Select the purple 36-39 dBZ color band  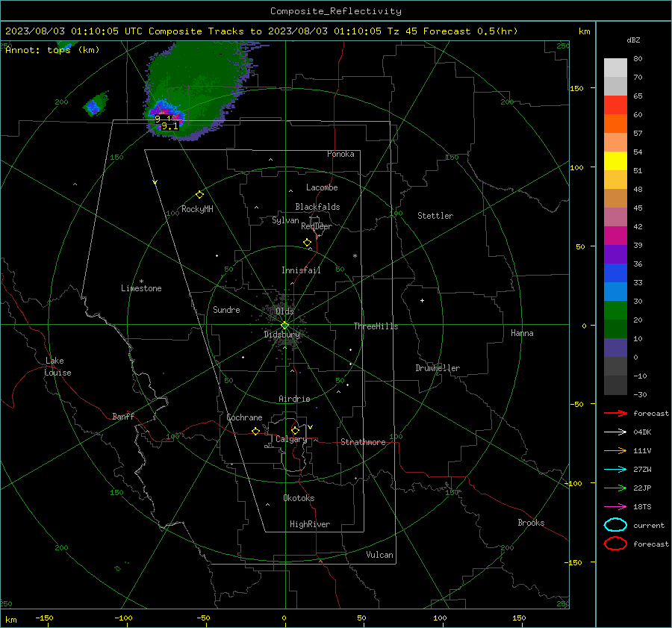pyautogui.click(x=615, y=254)
